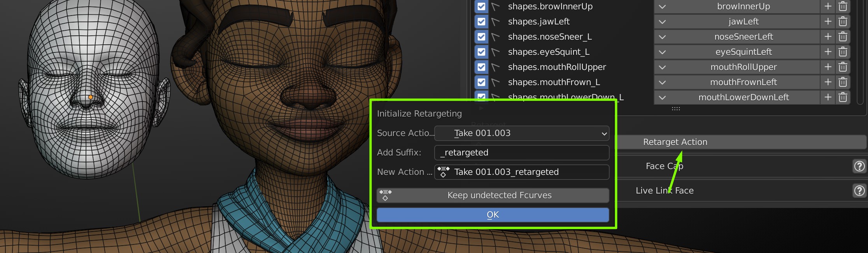This screenshot has height=253, width=868.
Task: Open help for Face Cap
Action: point(859,166)
